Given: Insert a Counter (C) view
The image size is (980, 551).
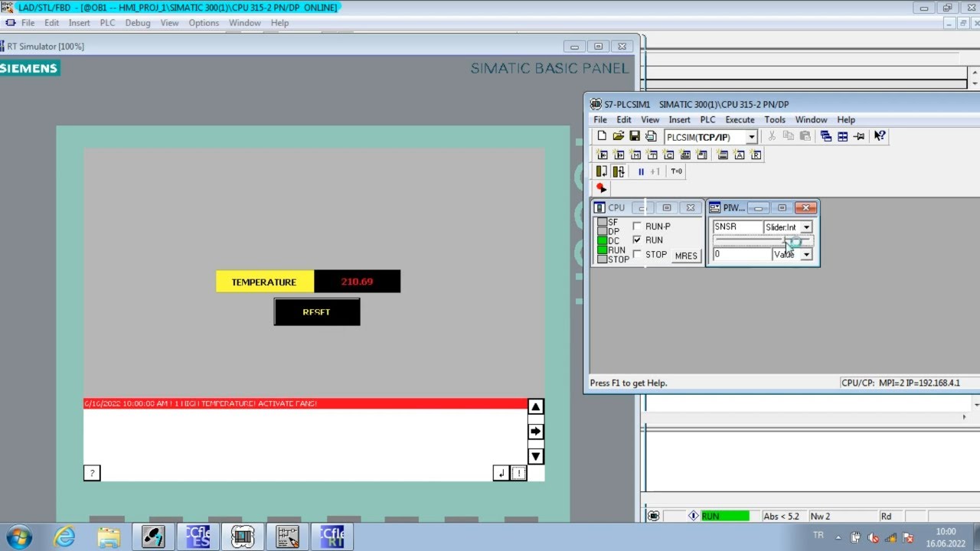Looking at the screenshot, I should (669, 155).
